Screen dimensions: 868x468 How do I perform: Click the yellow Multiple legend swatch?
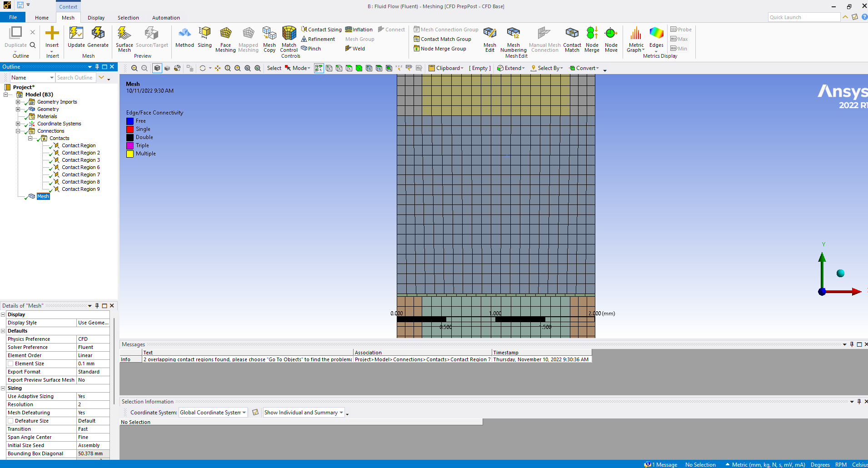130,154
